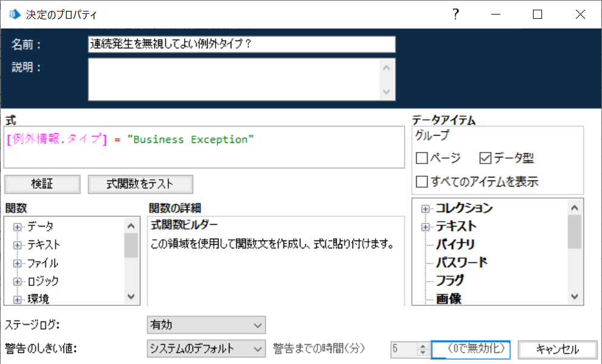The image size is (602, 364).
Task: Open the 警告のしきい値 dropdown
Action: [x=206, y=349]
